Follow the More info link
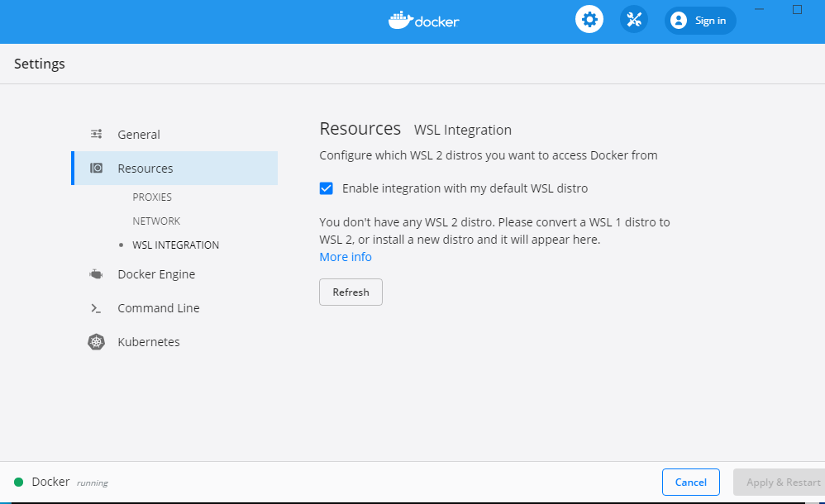The width and height of the screenshot is (825, 504). [x=346, y=257]
